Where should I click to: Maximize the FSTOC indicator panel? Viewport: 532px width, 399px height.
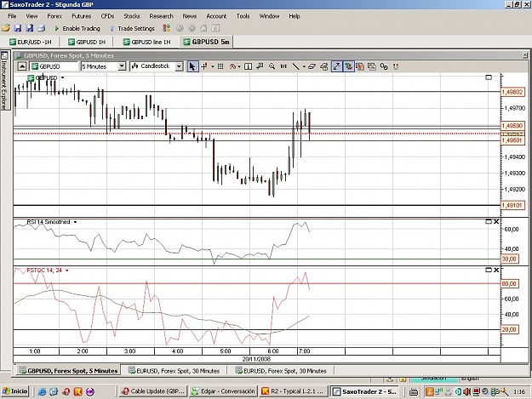[489, 270]
